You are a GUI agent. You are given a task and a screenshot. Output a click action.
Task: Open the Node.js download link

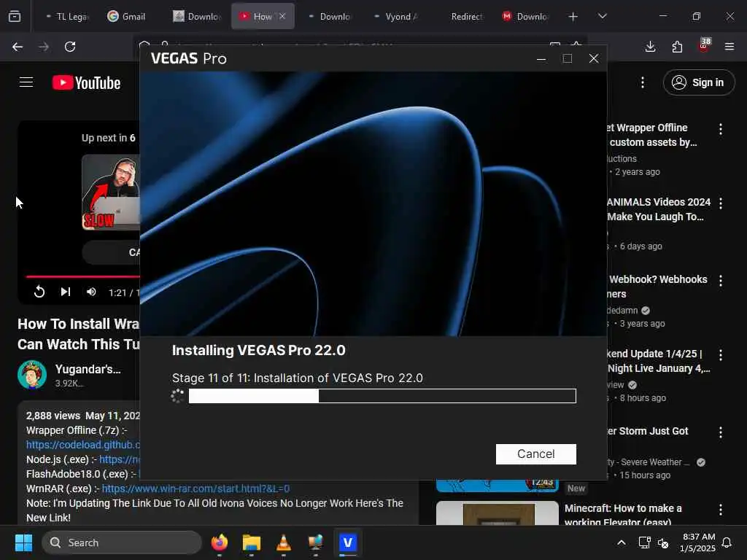tap(119, 459)
